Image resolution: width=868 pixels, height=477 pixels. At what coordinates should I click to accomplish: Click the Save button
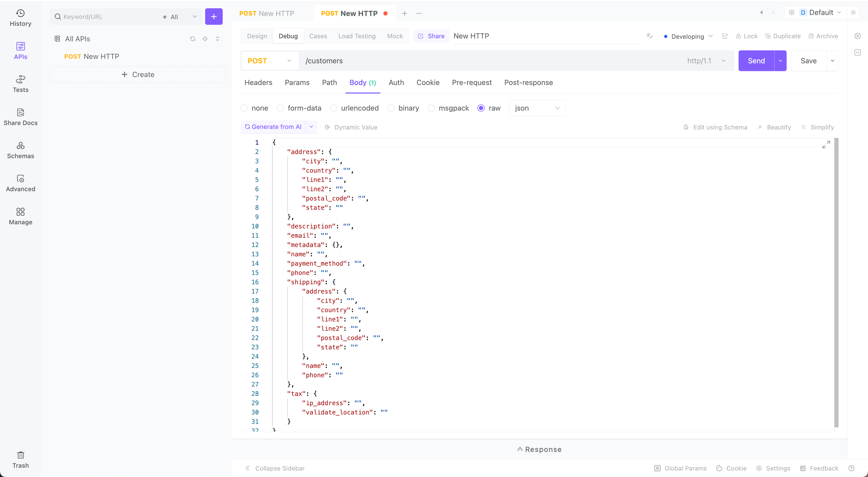[x=808, y=61]
